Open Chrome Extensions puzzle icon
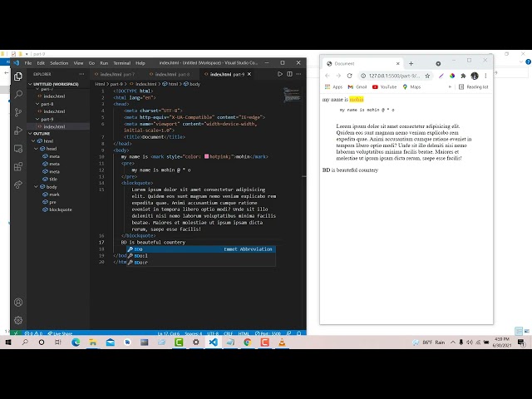 point(463,76)
